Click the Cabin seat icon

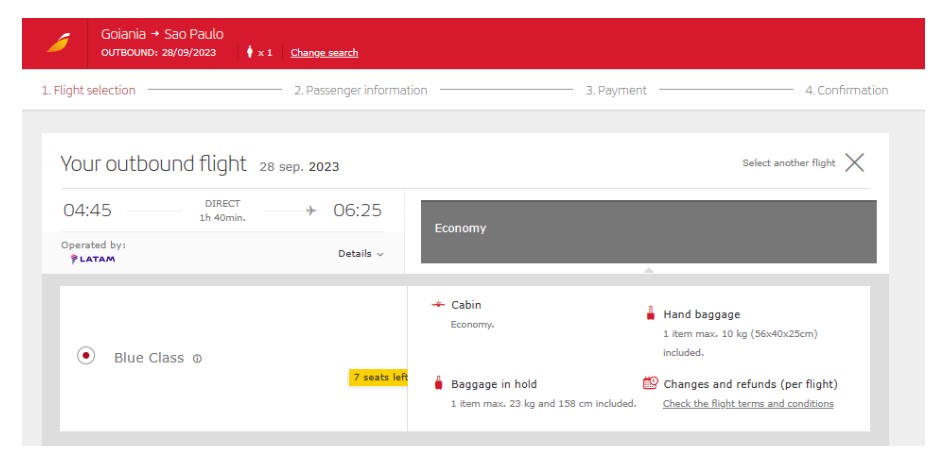[x=437, y=305]
